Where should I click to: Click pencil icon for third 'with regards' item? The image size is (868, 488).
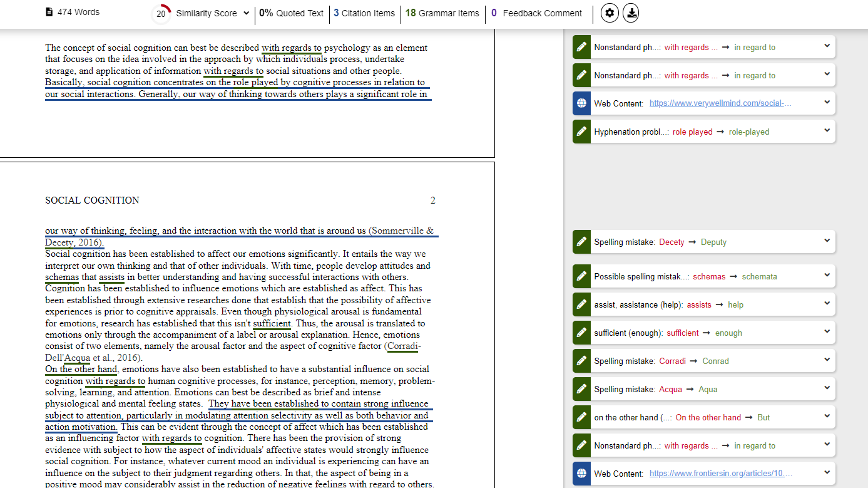(581, 445)
